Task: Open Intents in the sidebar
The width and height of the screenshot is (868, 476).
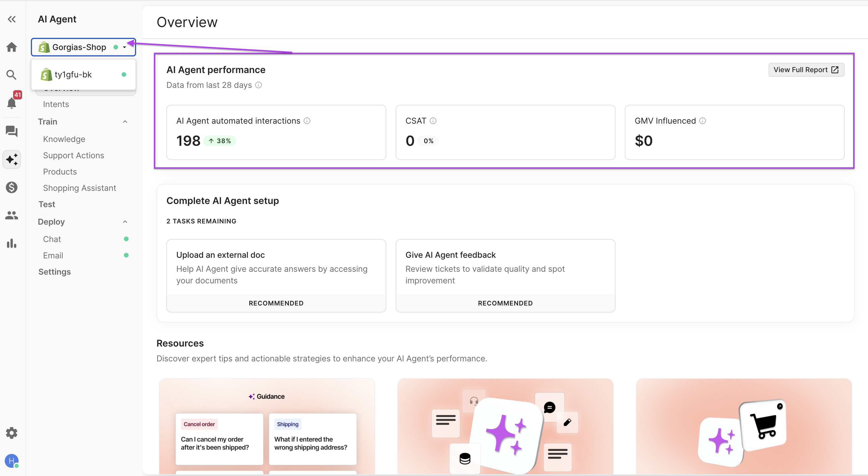Action: pyautogui.click(x=56, y=104)
